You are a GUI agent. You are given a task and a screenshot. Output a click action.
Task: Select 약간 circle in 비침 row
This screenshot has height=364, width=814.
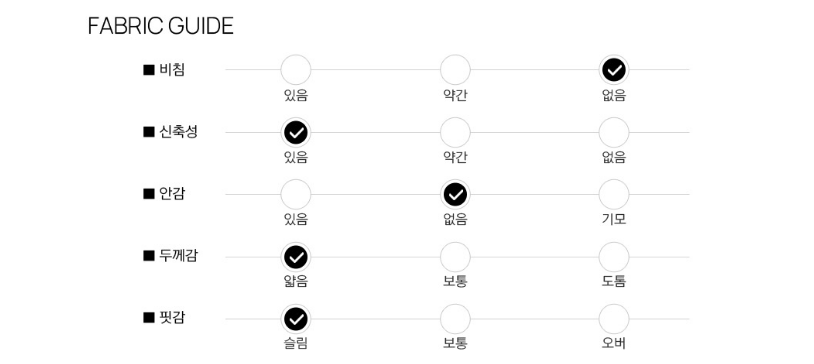point(455,70)
